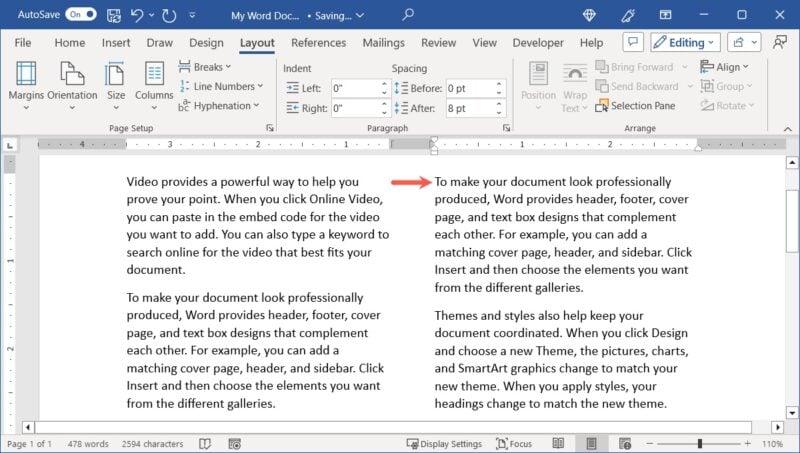
Task: Increase Indent Left with up stepper arrow
Action: [x=384, y=84]
